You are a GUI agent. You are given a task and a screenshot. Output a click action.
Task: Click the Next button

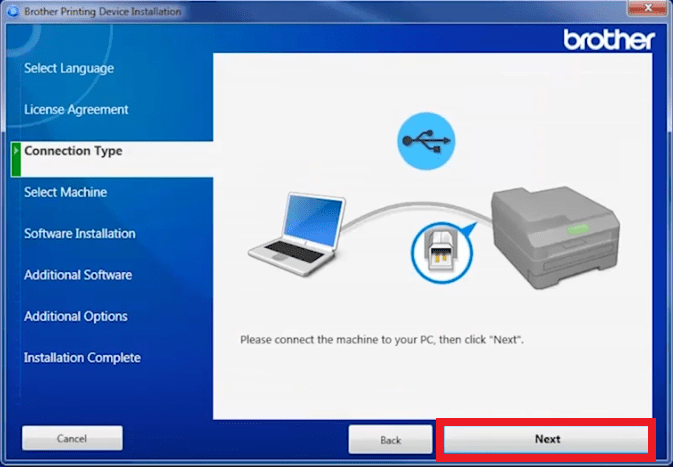pyautogui.click(x=546, y=439)
